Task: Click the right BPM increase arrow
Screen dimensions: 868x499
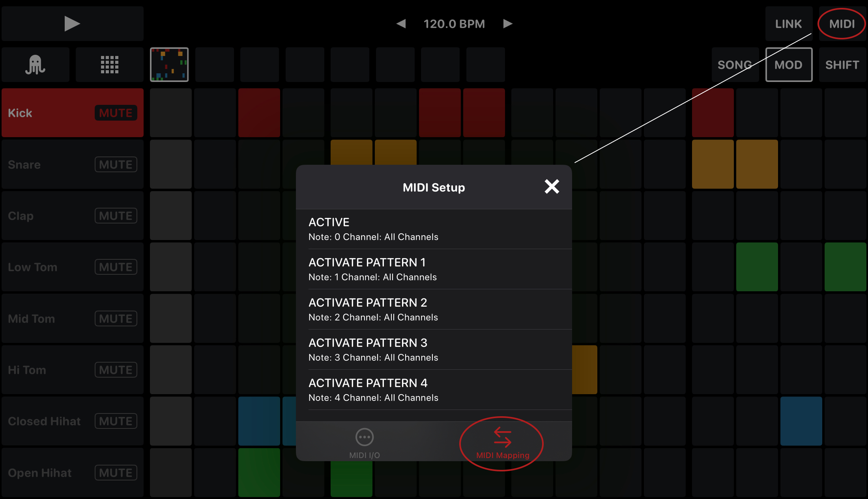Action: [x=508, y=24]
